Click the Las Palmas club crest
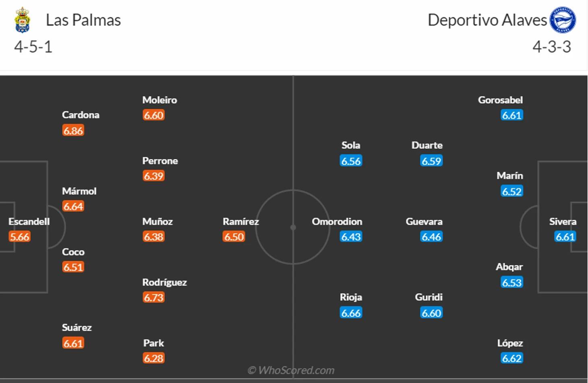The width and height of the screenshot is (588, 383). 23,20
